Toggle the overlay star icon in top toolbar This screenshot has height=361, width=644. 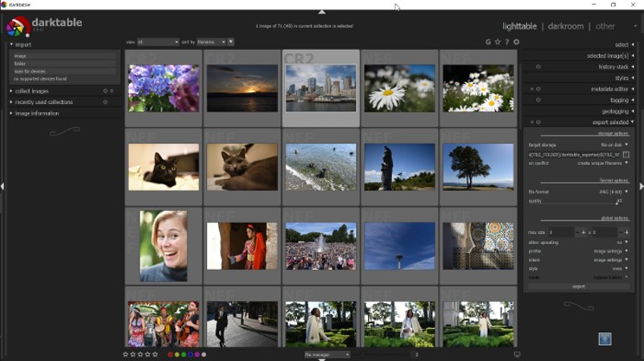pyautogui.click(x=497, y=42)
